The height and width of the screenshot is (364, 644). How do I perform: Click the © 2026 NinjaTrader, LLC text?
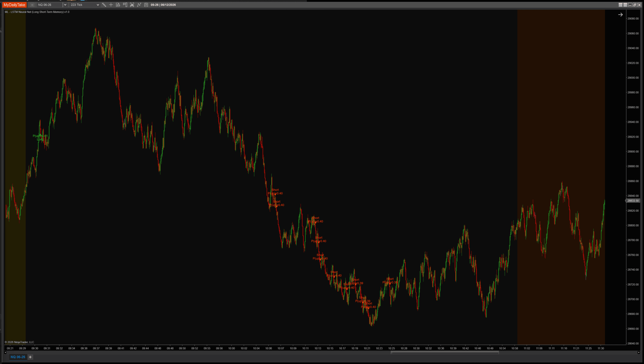pyautogui.click(x=19, y=342)
